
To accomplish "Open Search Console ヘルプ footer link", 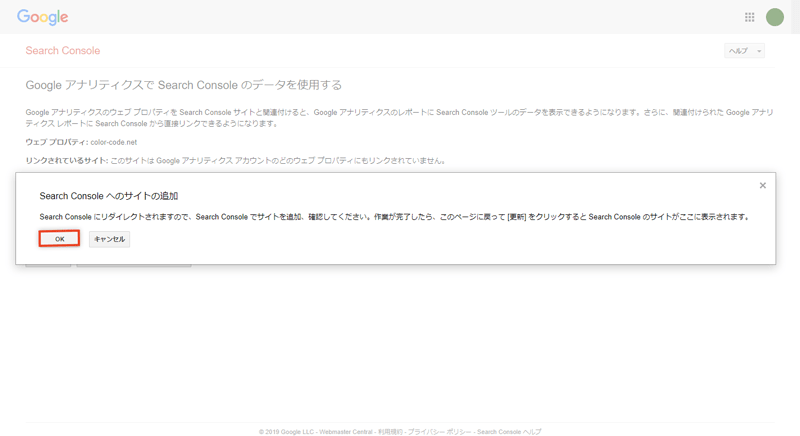I will click(x=509, y=432).
